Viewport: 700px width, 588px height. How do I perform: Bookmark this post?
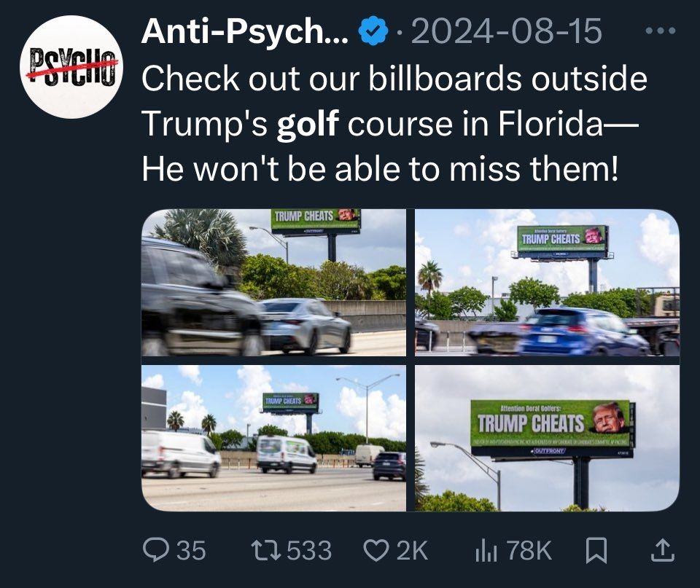[596, 551]
